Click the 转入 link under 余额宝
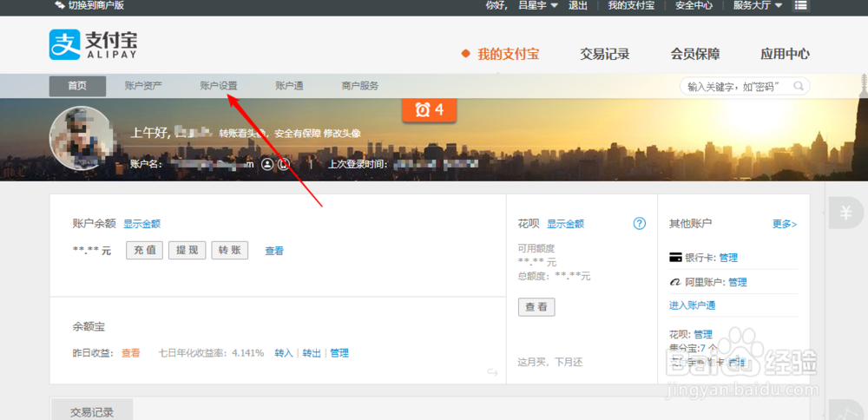 click(x=284, y=353)
